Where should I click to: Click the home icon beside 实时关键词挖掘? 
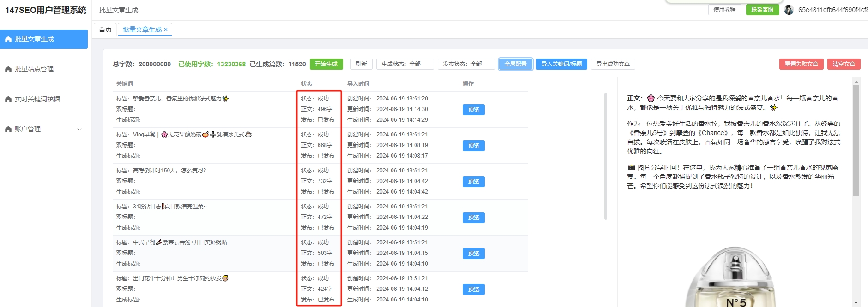coord(8,99)
